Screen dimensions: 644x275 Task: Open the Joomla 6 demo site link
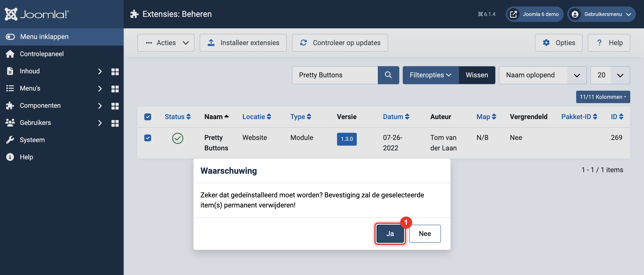[x=535, y=14]
